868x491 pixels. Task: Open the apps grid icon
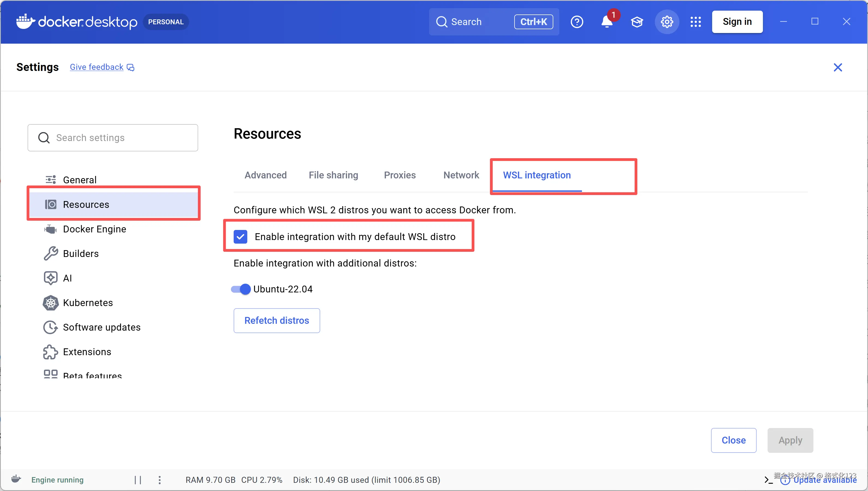tap(695, 22)
